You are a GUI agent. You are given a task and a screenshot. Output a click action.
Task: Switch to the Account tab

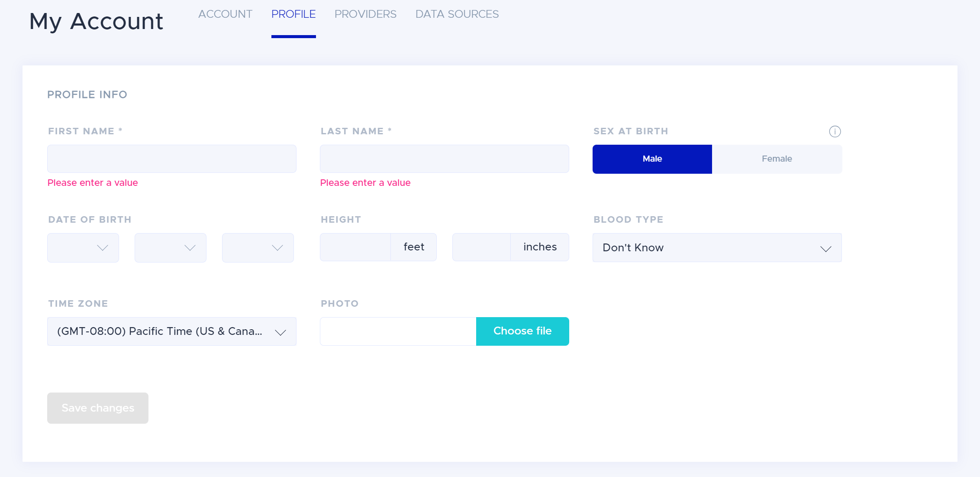(225, 14)
